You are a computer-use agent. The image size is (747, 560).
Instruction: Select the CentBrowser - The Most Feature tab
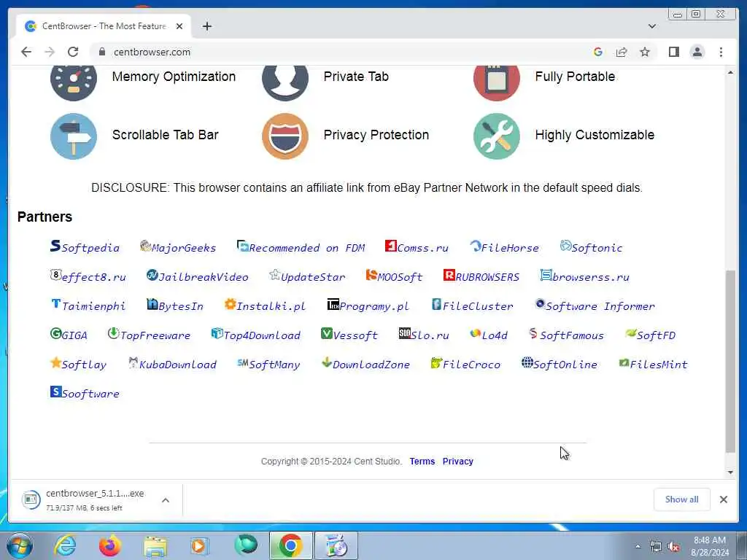[104, 26]
